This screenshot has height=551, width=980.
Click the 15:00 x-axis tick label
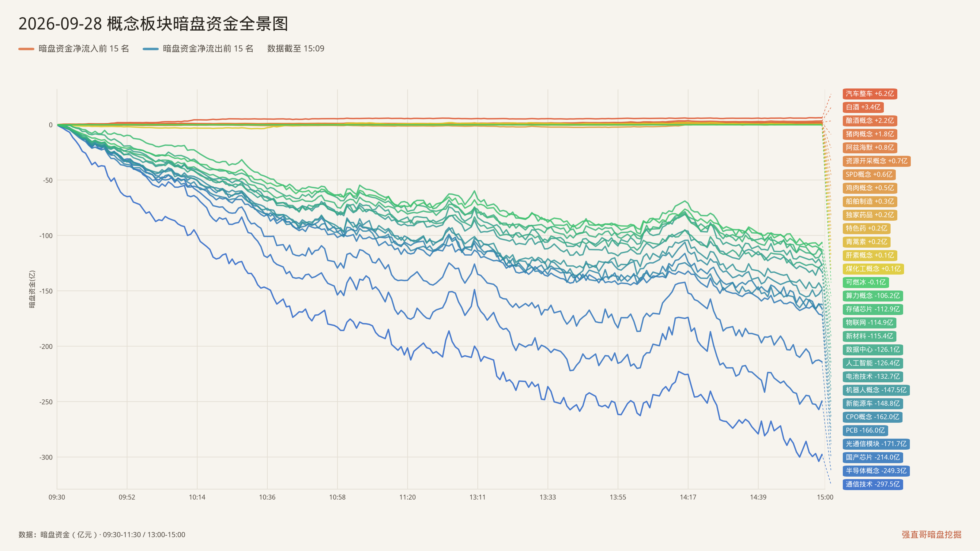click(825, 497)
